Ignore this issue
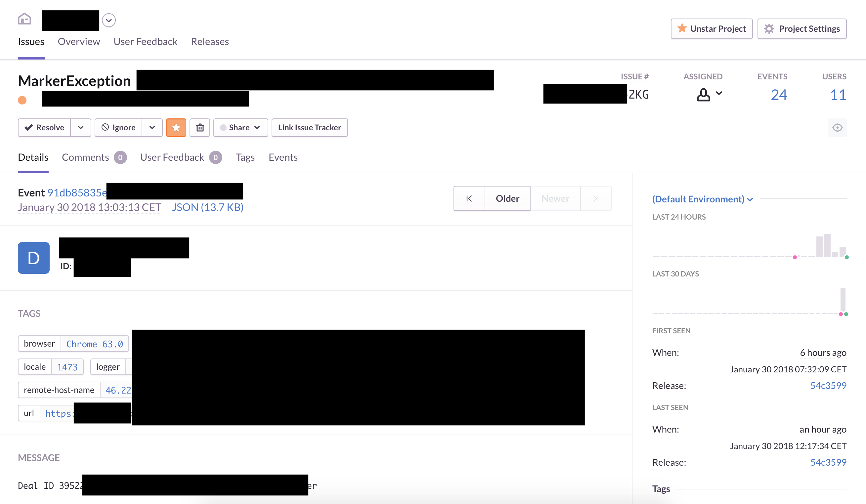This screenshot has height=504, width=866. [x=118, y=128]
